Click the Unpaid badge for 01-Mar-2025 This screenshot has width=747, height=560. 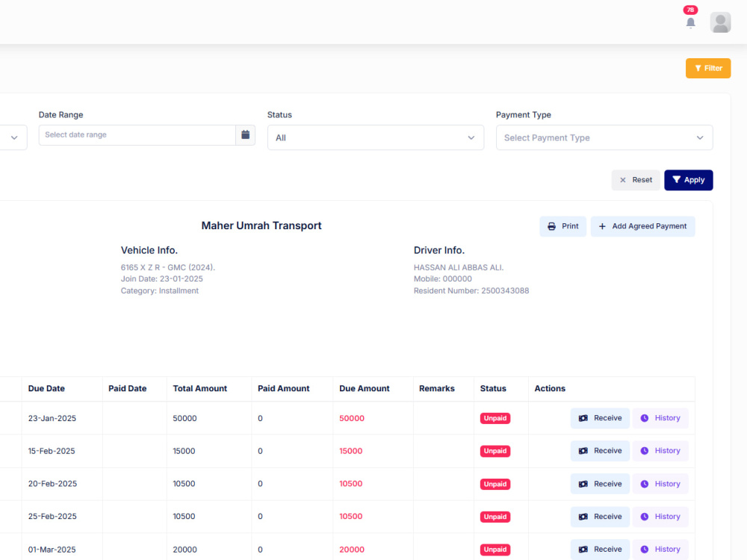coord(495,550)
